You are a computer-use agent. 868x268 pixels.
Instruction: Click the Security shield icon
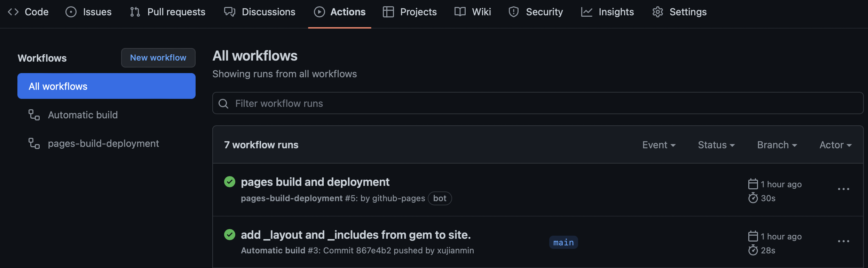point(514,12)
